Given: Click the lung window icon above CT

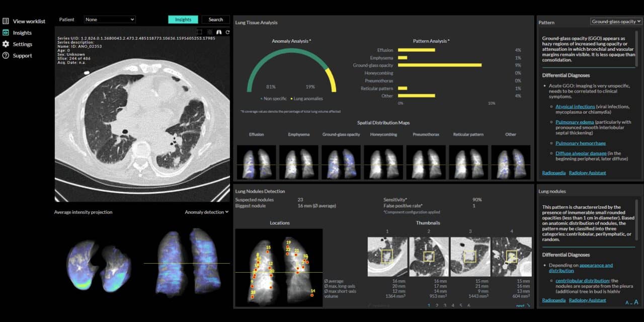Looking at the screenshot, I should pyautogui.click(x=218, y=32).
